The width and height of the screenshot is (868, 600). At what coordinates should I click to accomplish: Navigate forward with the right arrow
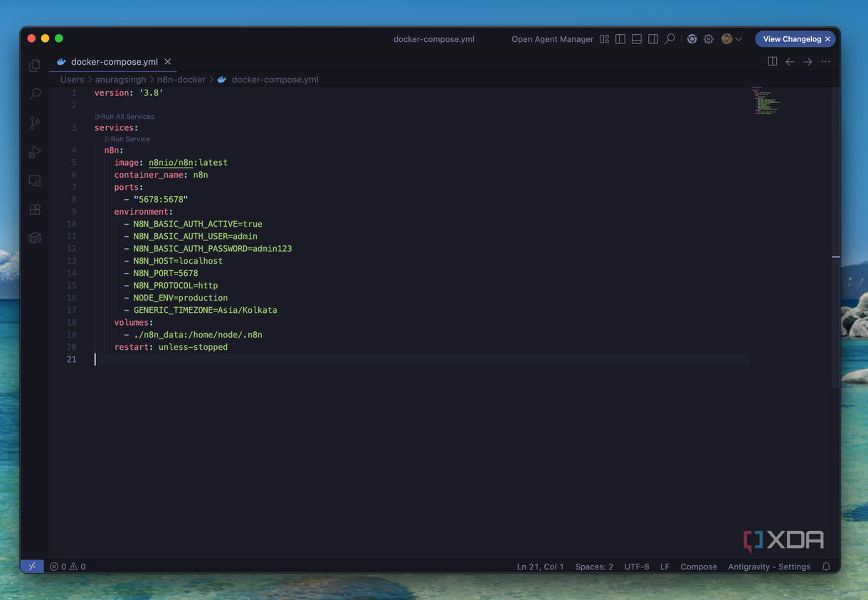(808, 62)
